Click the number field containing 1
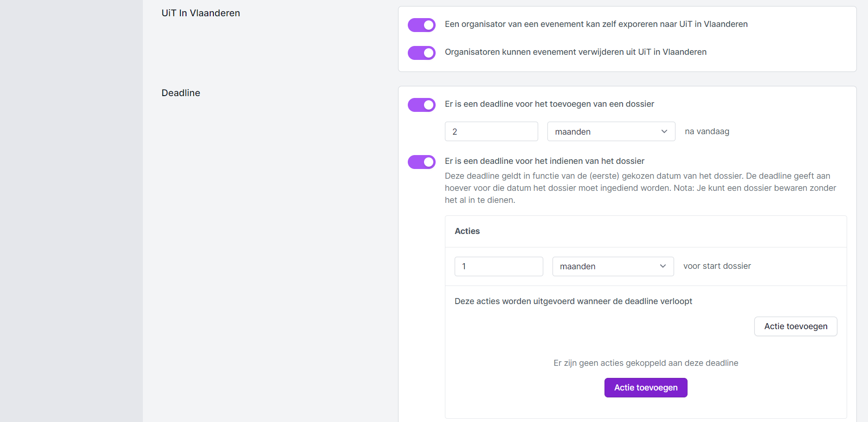 click(498, 266)
